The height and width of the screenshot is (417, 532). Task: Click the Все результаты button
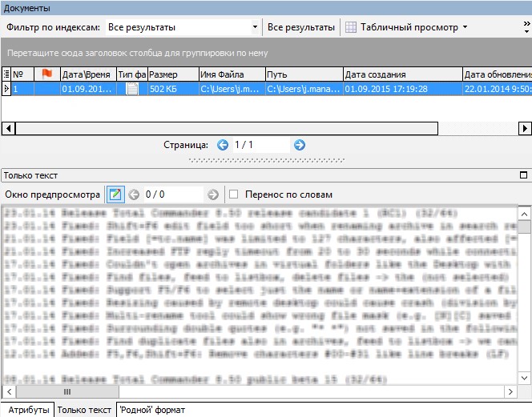301,27
